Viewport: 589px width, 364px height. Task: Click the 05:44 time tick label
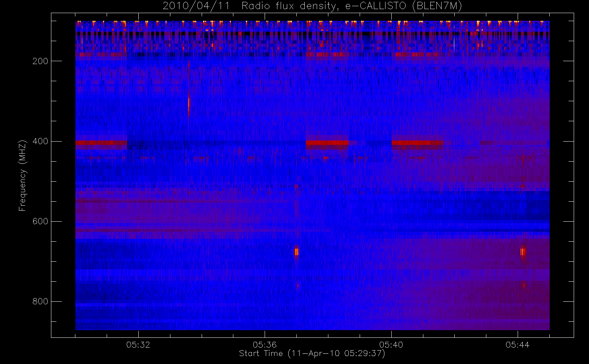[517, 345]
